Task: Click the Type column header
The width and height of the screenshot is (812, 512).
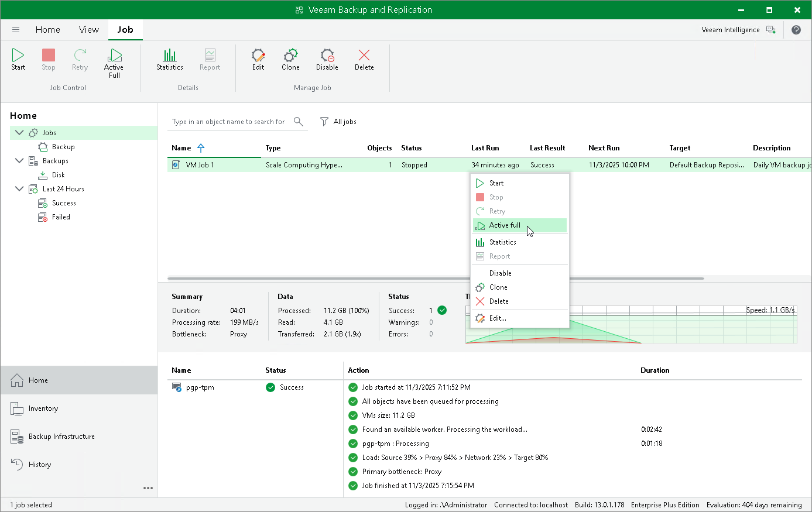Action: pos(273,148)
